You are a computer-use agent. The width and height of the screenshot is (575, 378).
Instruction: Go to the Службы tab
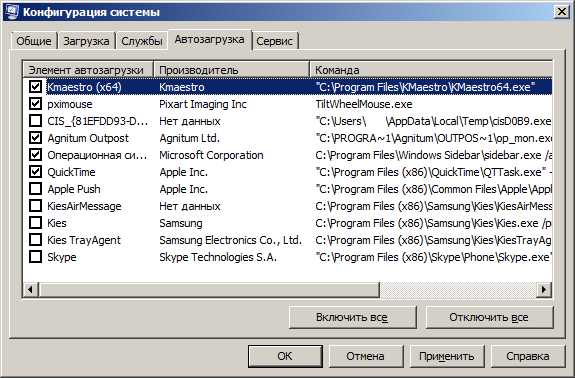(142, 41)
